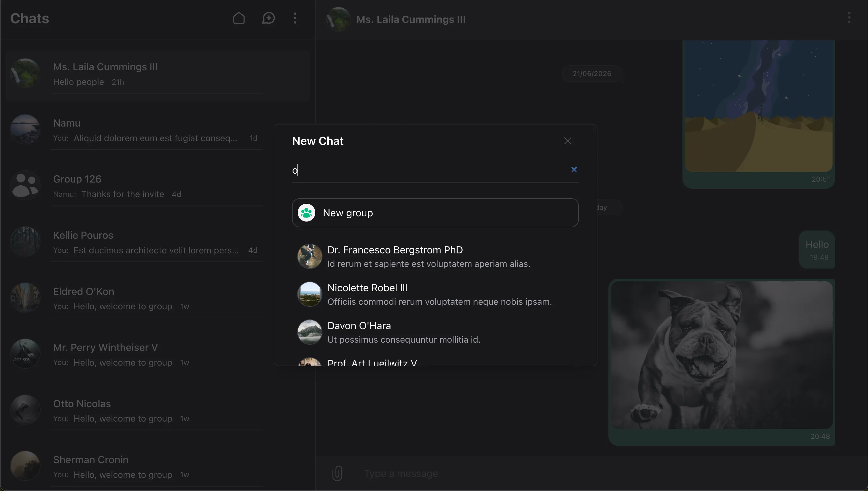Open the Otto Nicolas chat

tap(158, 410)
